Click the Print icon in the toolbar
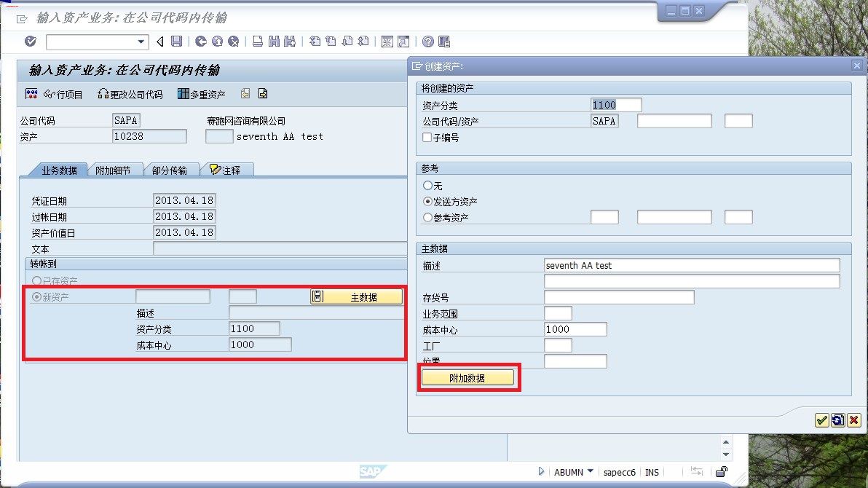 (257, 41)
